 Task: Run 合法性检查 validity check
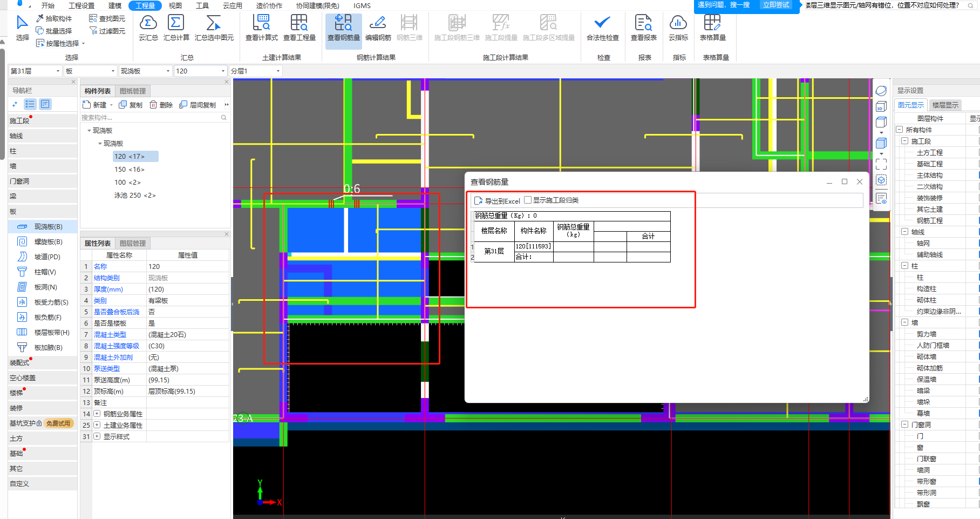603,28
